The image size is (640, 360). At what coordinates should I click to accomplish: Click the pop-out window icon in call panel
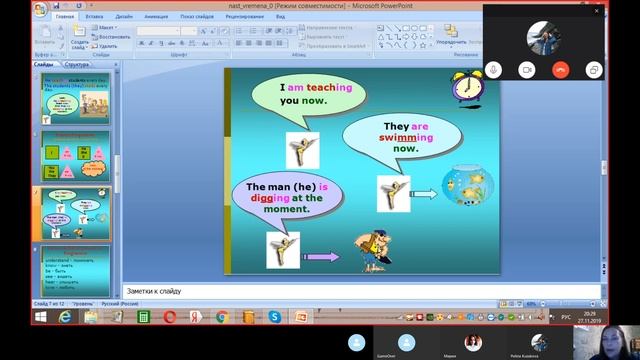(594, 70)
